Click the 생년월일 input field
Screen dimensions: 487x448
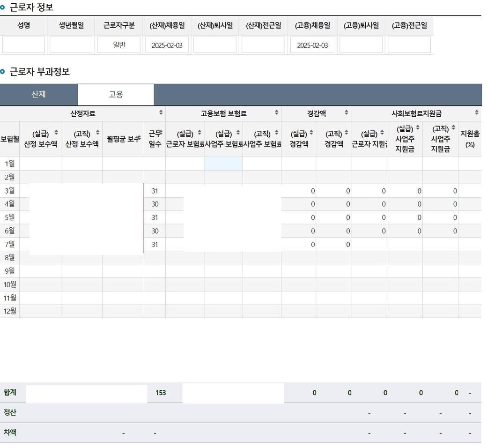click(x=71, y=45)
